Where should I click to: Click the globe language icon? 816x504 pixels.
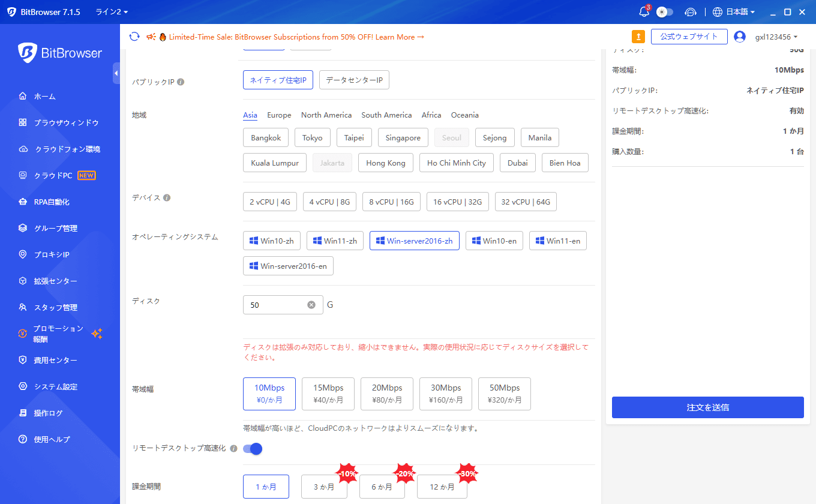[718, 12]
